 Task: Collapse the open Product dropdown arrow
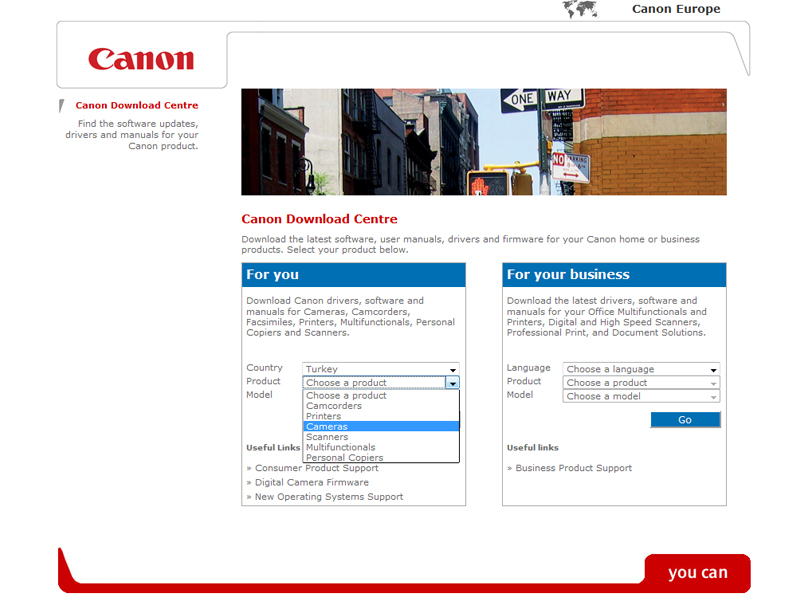tap(452, 383)
